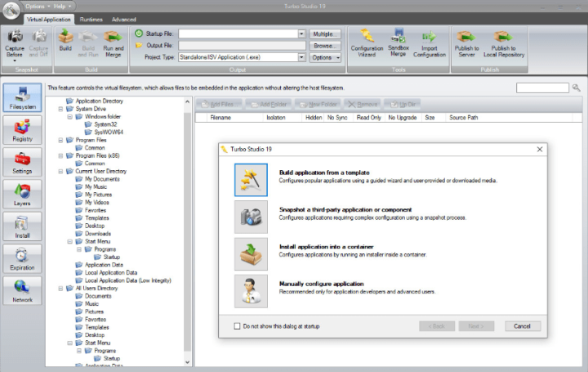Open the Options dropdown button in Output group
Viewport: 588px width, 372px height.
coord(325,57)
